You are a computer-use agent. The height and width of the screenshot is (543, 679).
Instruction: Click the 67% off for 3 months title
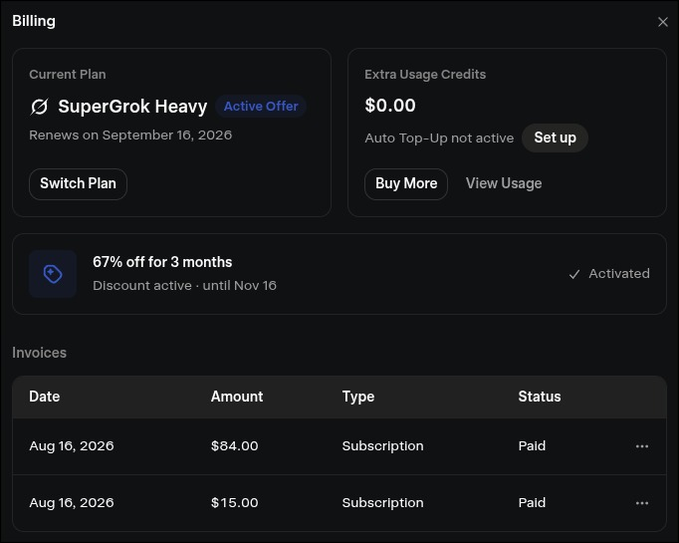click(162, 262)
